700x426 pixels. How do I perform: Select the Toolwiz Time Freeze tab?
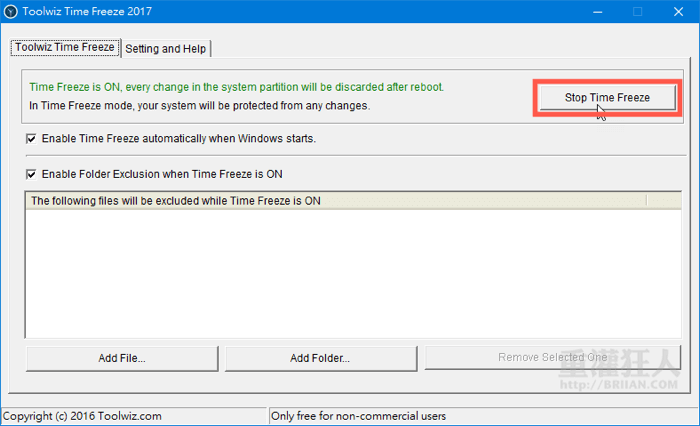(x=64, y=48)
